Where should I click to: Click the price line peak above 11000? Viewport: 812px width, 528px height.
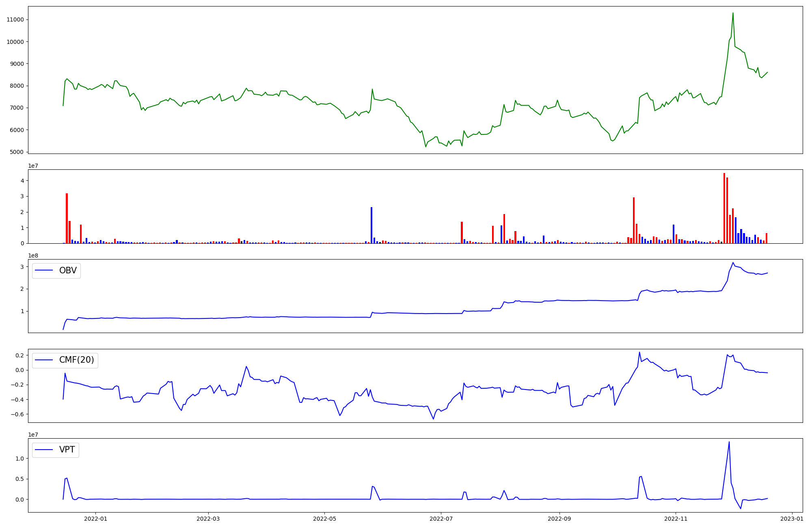click(x=733, y=13)
